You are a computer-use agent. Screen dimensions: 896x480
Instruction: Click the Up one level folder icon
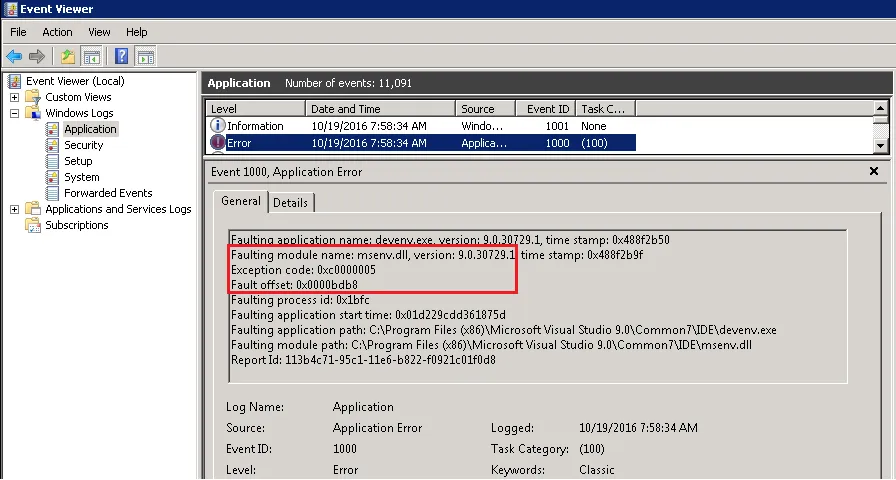click(68, 56)
